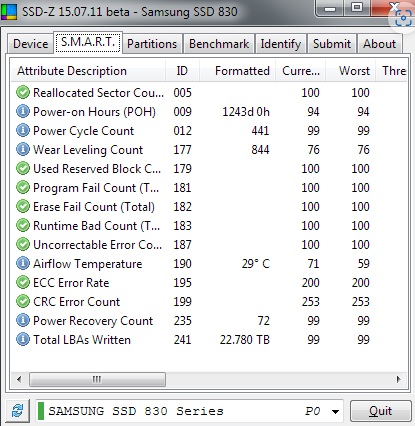Click the 29° C temperature value
The width and height of the screenshot is (415, 426).
pyautogui.click(x=256, y=264)
